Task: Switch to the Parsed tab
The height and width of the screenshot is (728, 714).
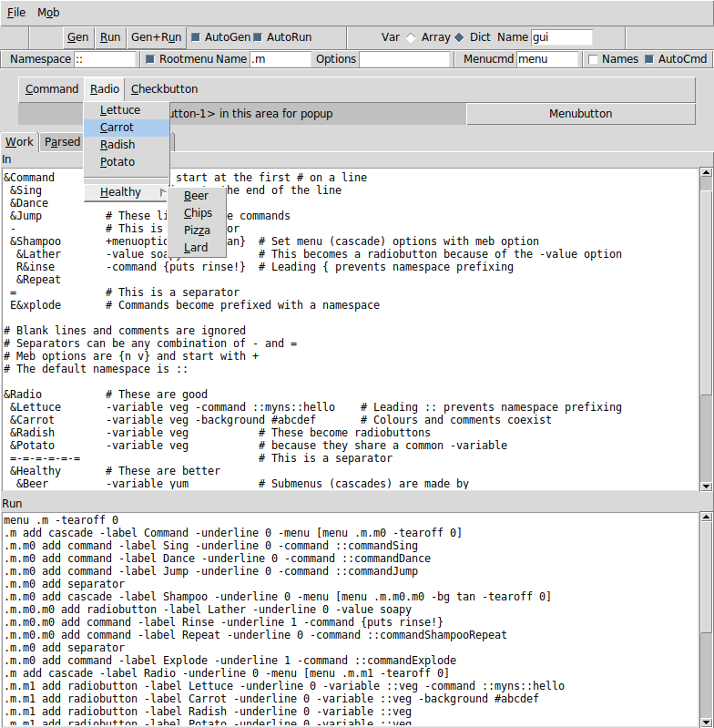Action: 62,141
